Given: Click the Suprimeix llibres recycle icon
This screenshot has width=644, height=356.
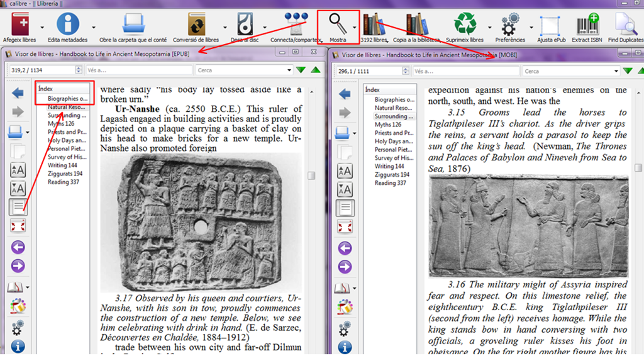Looking at the screenshot, I should [x=465, y=24].
